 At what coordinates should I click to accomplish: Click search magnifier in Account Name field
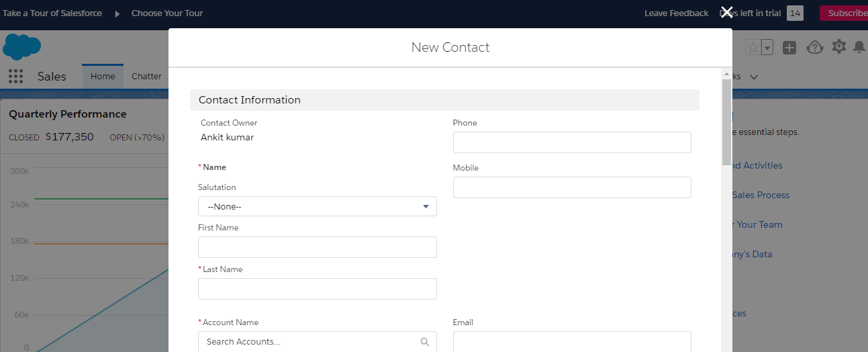(425, 342)
